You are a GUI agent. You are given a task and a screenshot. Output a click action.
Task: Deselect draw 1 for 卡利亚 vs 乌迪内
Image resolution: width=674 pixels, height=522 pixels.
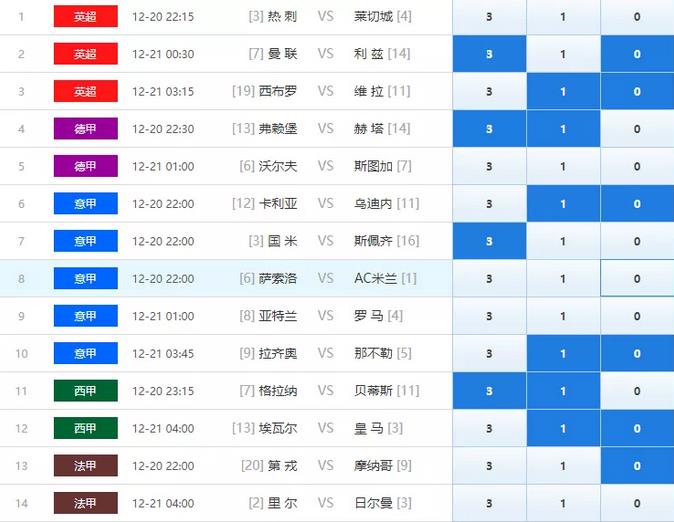563,204
